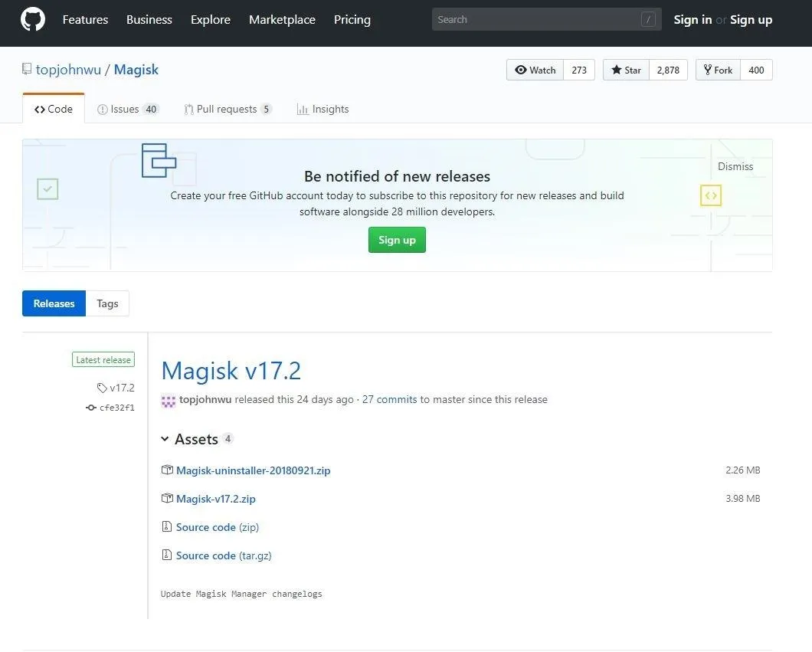The height and width of the screenshot is (652, 812).
Task: Click the v17.2 tag icon
Action: [101, 388]
